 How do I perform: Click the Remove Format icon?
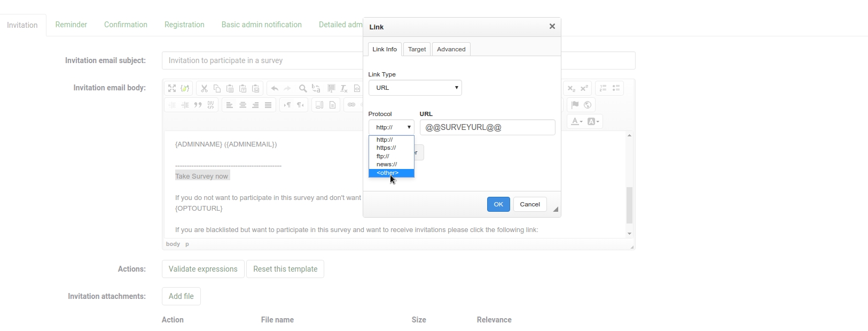[344, 89]
